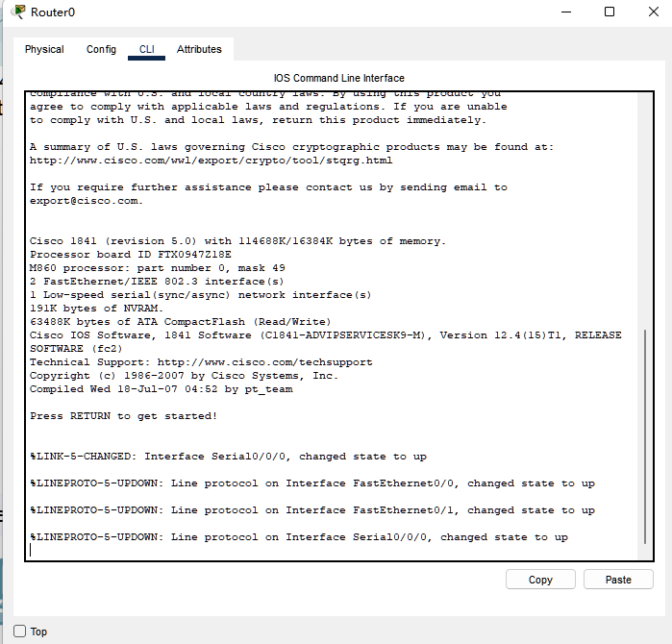The image size is (672, 644).
Task: Click the CLI terminal scrollbar thumb
Action: 644,436
